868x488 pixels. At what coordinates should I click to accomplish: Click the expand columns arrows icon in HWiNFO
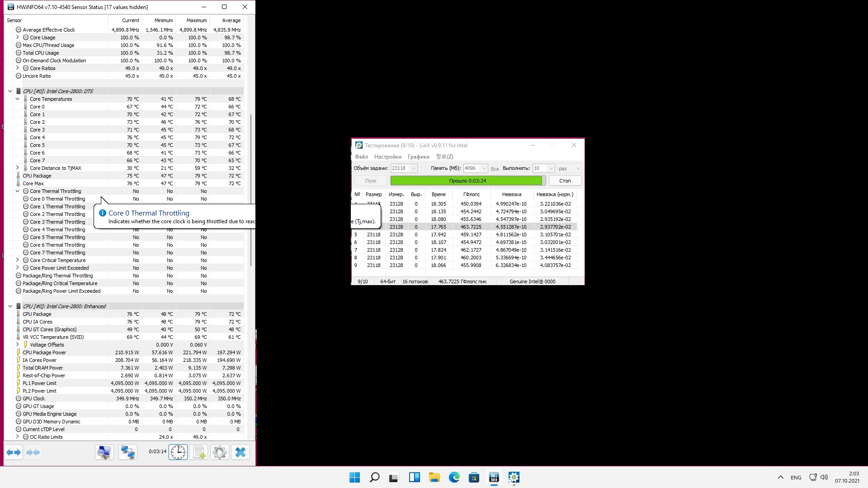click(x=14, y=452)
